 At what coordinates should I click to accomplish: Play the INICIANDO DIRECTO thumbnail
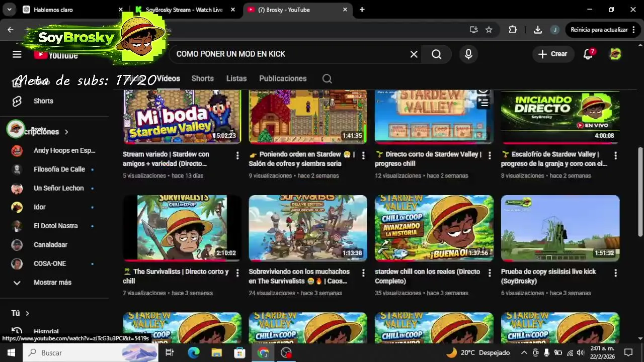tap(560, 117)
